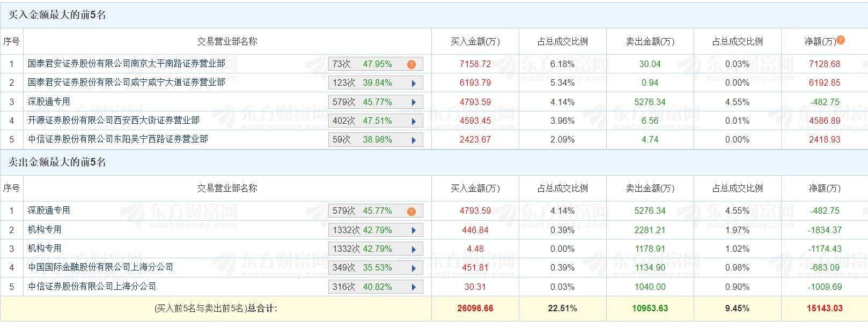Open 国泰君安南京太平南路证券营业部 link
The width and height of the screenshot is (868, 322).
click(x=126, y=64)
